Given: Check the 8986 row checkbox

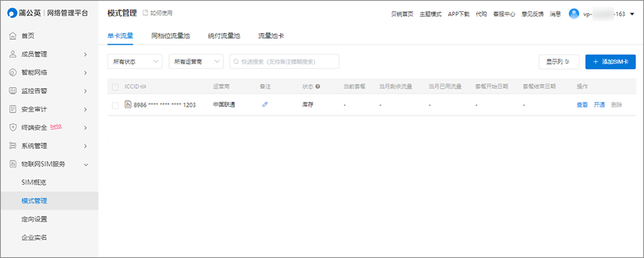Looking at the screenshot, I should coord(115,105).
